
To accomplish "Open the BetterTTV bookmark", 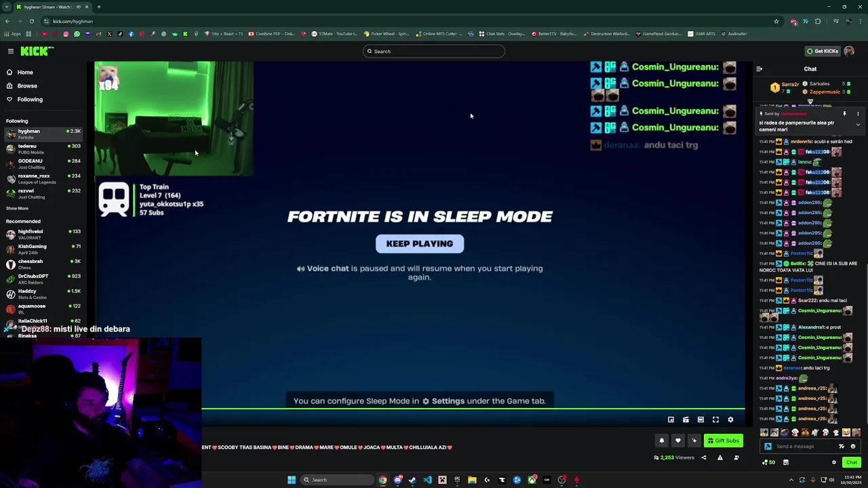I will 554,33.
